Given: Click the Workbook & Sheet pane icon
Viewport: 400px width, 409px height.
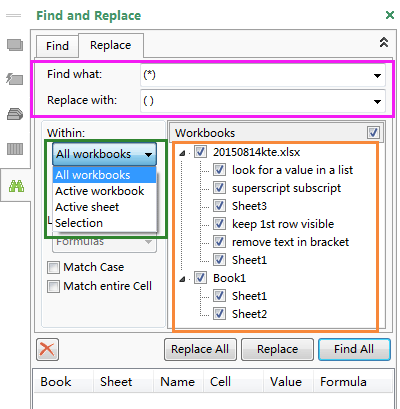Looking at the screenshot, I should [15, 45].
